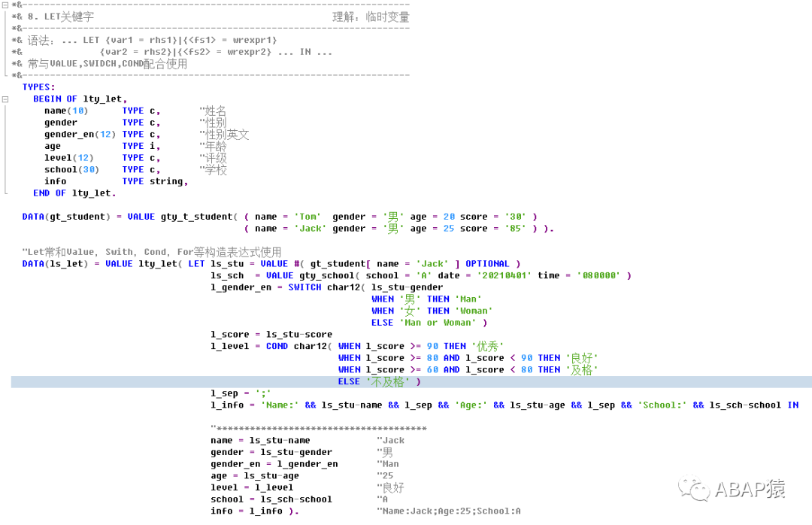Click 'school(30)' field declaration

[71, 169]
